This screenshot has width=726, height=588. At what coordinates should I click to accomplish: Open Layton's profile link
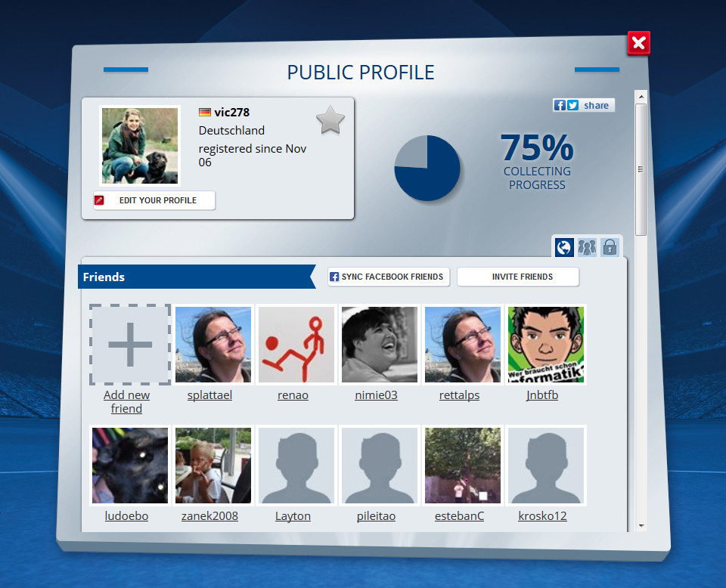pos(293,516)
